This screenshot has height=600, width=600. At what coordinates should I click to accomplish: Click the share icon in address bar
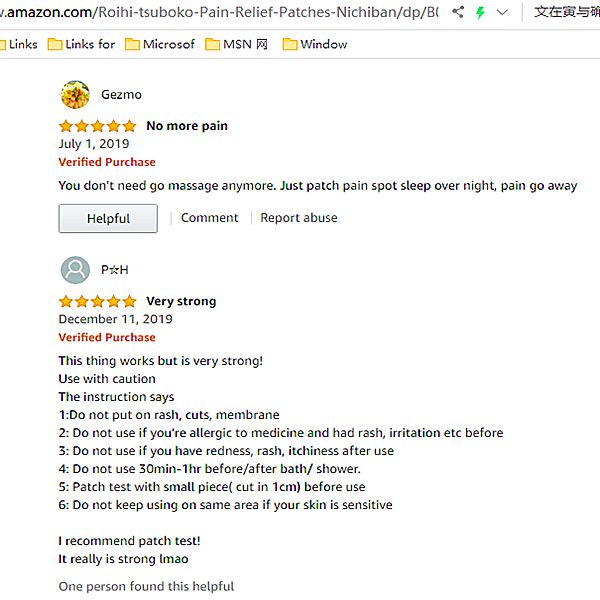click(x=458, y=12)
